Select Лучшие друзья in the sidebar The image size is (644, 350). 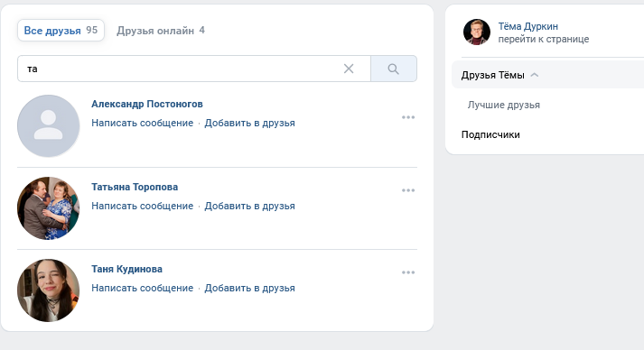[503, 105]
